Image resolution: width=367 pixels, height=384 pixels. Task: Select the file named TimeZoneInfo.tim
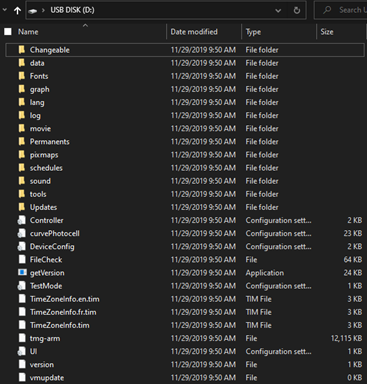[x=60, y=325]
